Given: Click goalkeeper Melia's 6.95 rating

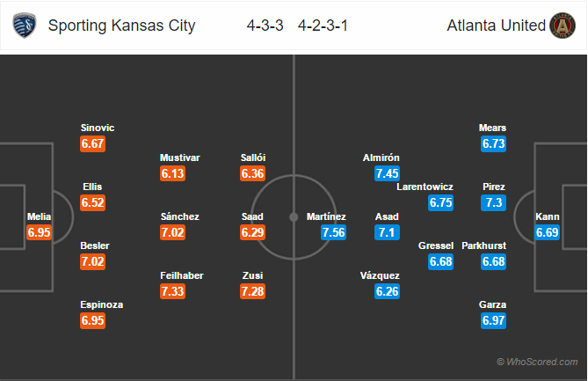Looking at the screenshot, I should 39,232.
